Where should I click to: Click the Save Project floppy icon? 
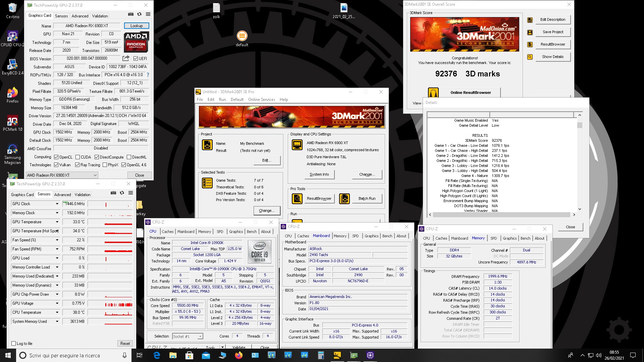(x=530, y=33)
